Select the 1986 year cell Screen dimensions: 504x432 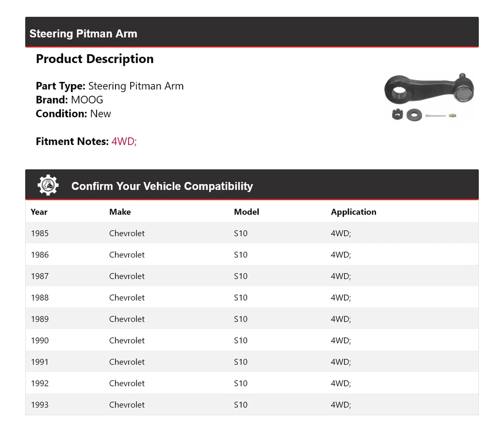point(39,255)
